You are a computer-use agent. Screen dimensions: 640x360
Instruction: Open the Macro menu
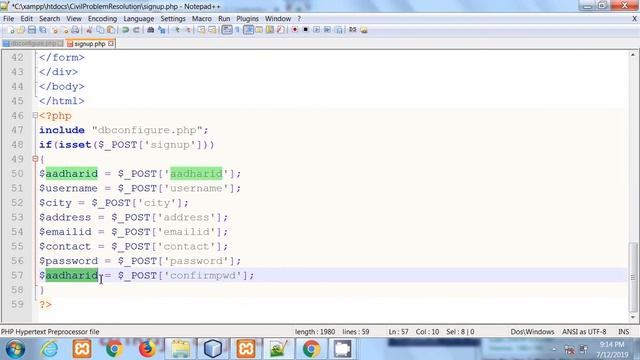(x=202, y=19)
